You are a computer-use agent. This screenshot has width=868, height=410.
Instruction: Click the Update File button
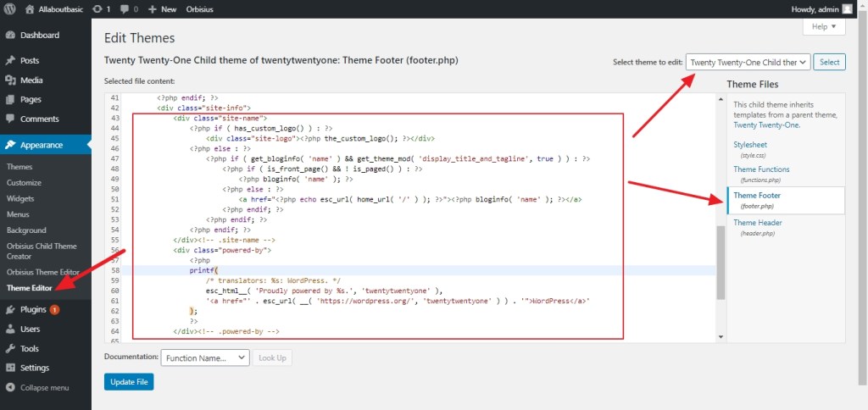[129, 382]
